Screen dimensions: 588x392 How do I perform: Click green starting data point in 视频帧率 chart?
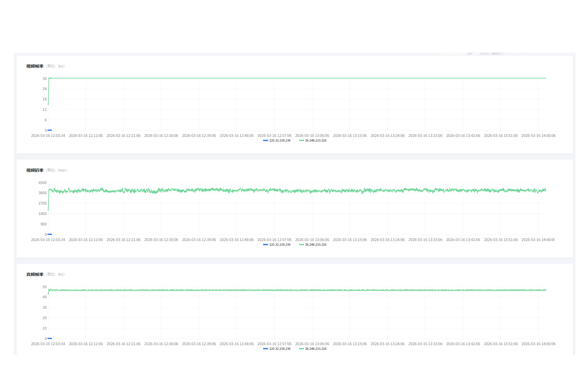point(48,104)
